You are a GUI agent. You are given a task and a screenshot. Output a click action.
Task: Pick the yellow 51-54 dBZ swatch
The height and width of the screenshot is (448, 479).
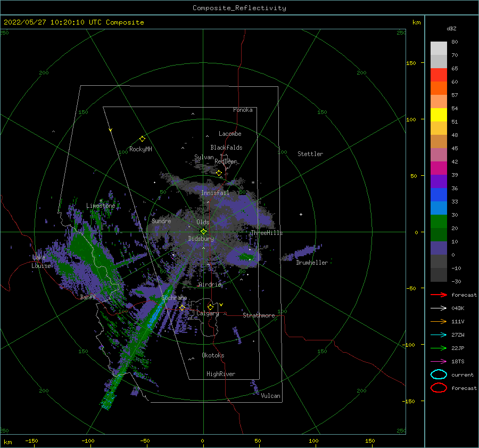tap(439, 115)
